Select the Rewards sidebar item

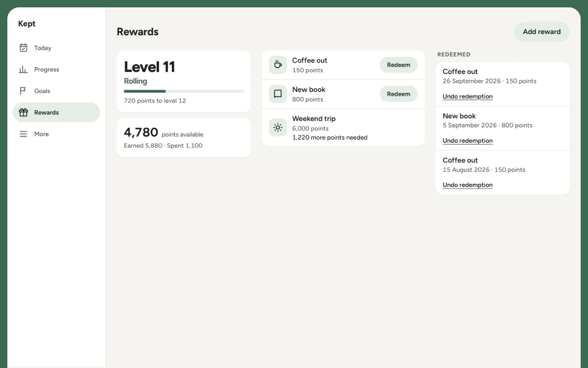pyautogui.click(x=57, y=112)
